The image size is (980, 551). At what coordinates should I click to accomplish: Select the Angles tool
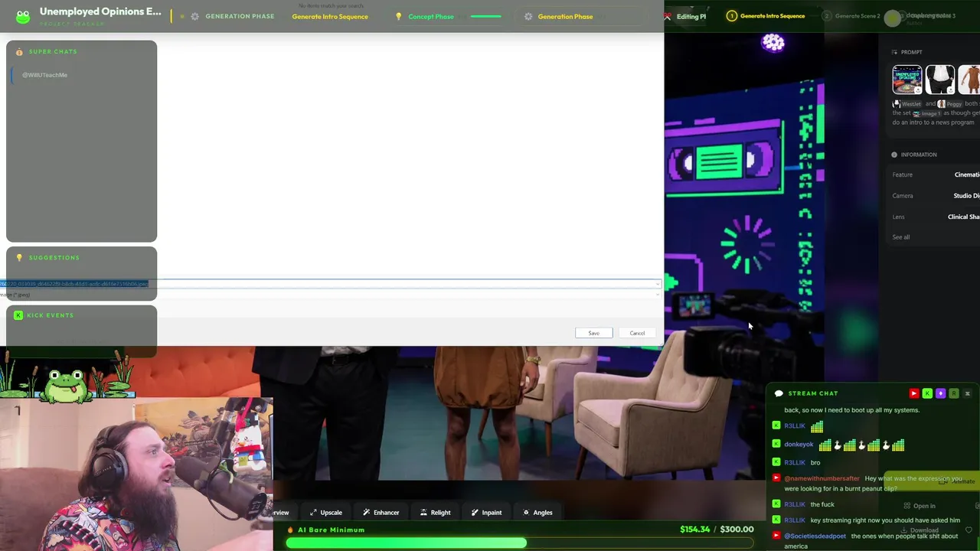tap(537, 513)
